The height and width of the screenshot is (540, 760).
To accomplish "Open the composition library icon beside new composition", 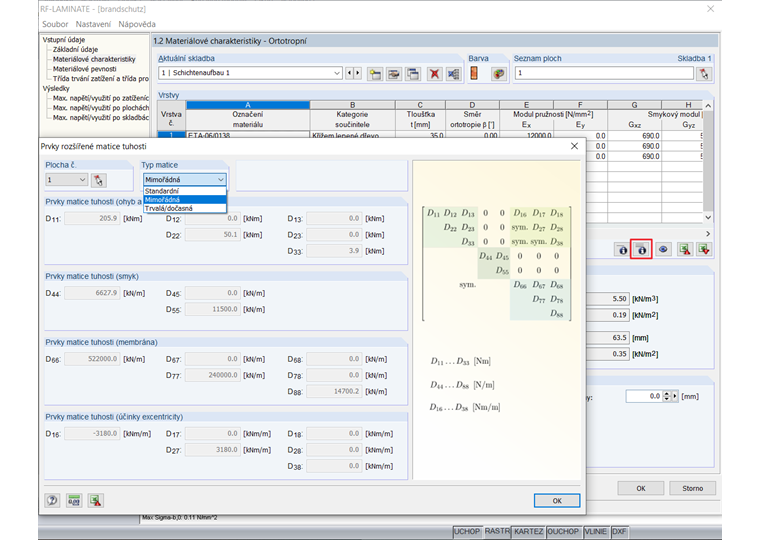I will tap(394, 74).
